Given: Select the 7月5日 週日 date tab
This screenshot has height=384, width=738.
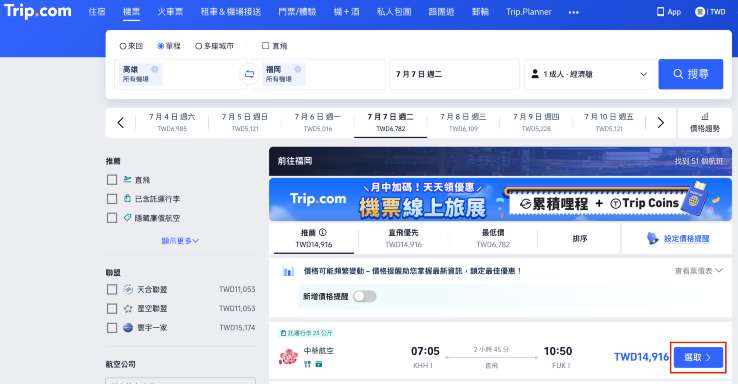Looking at the screenshot, I should pyautogui.click(x=245, y=122).
